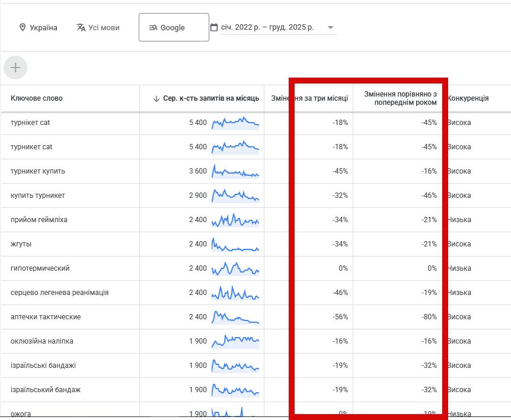
Task: Click the trend chart for аптечки тактические
Action: [235, 317]
